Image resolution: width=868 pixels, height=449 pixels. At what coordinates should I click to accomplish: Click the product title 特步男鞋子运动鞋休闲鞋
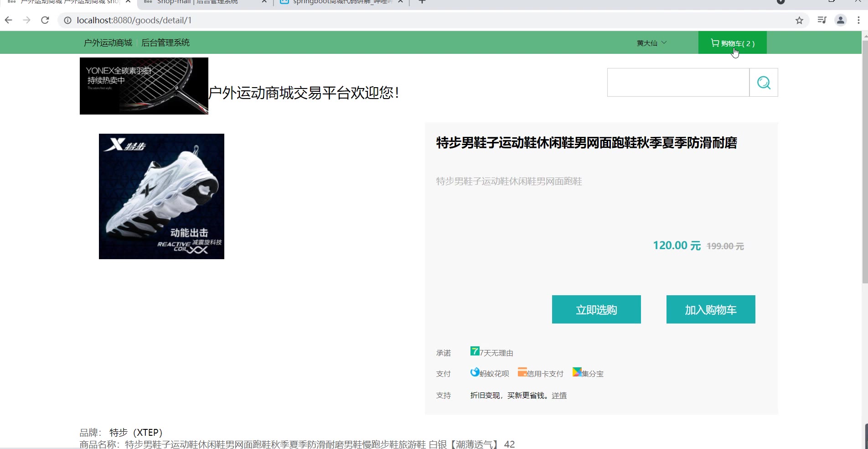click(x=586, y=143)
